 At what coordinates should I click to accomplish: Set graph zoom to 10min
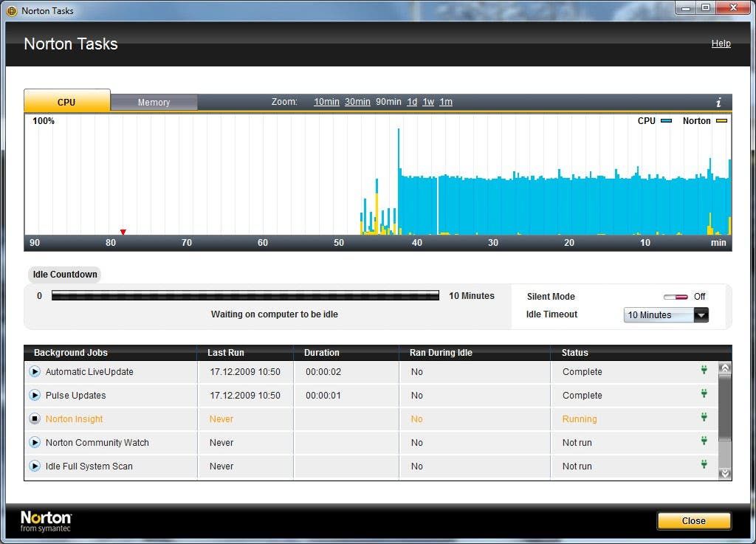pyautogui.click(x=326, y=102)
